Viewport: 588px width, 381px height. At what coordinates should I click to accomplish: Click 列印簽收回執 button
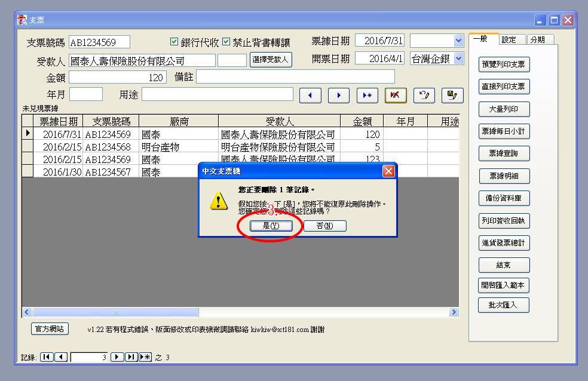[504, 221]
